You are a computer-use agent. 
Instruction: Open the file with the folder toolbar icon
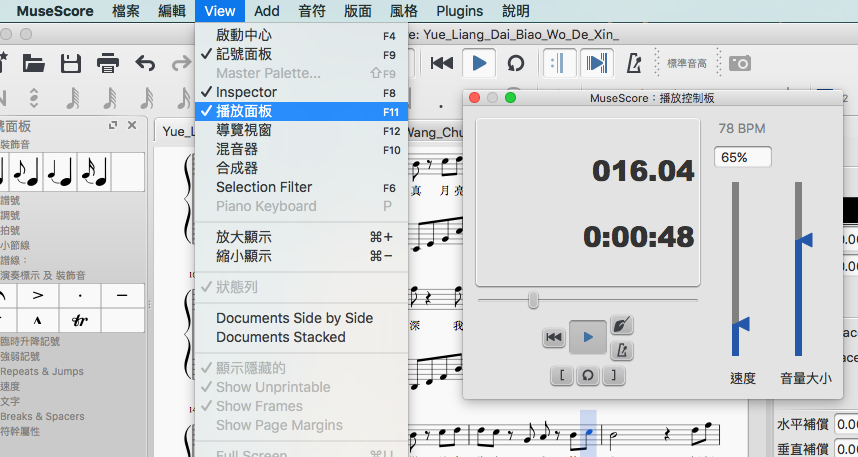[33, 63]
